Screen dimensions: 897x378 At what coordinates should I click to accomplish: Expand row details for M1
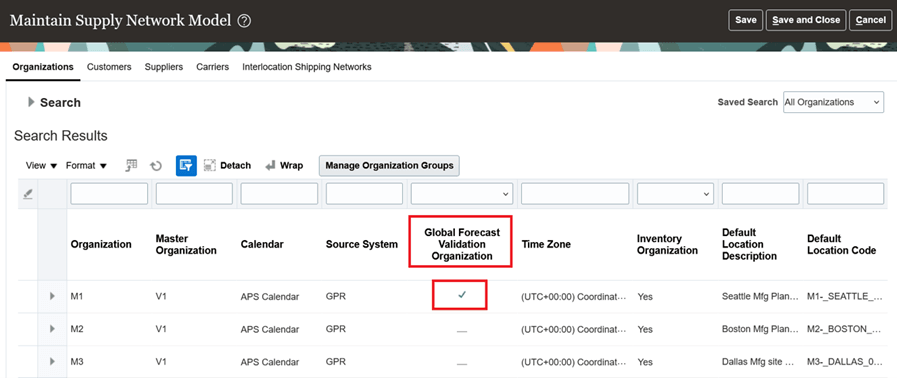pyautogui.click(x=52, y=296)
